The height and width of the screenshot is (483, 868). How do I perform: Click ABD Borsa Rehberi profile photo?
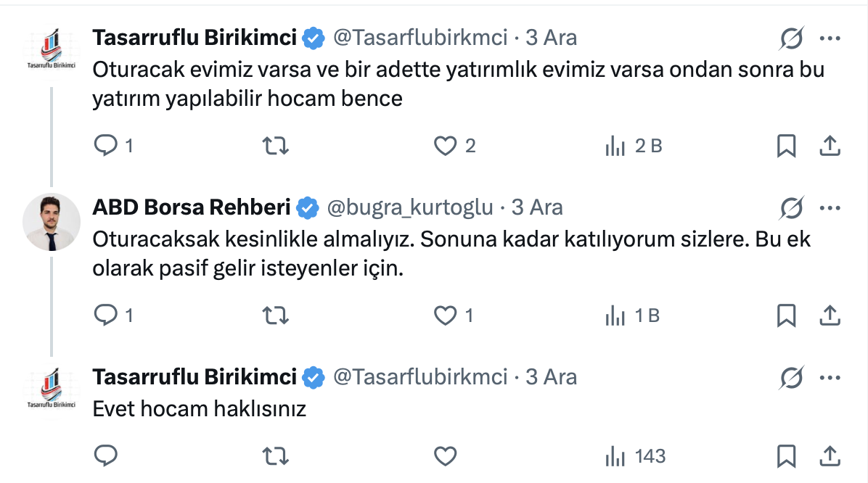pos(52,222)
